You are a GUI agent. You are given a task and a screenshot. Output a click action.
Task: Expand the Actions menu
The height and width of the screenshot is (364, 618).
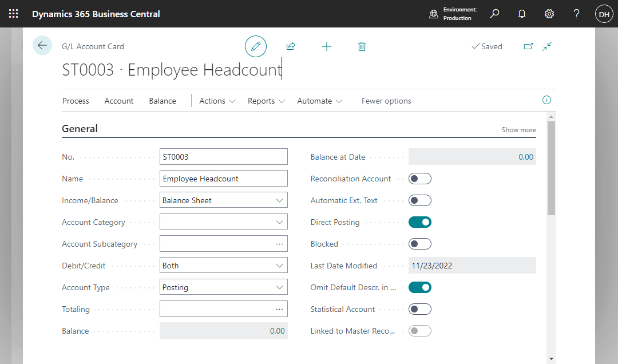click(217, 101)
